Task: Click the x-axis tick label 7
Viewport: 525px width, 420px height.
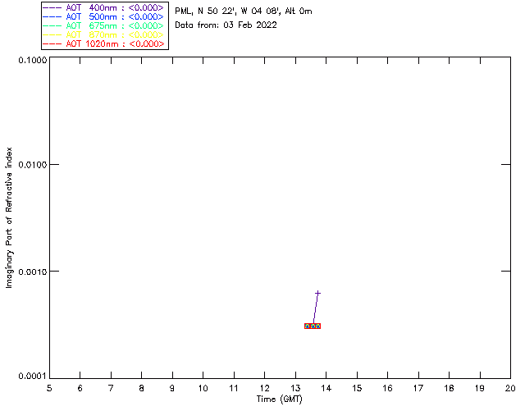Action: point(111,388)
